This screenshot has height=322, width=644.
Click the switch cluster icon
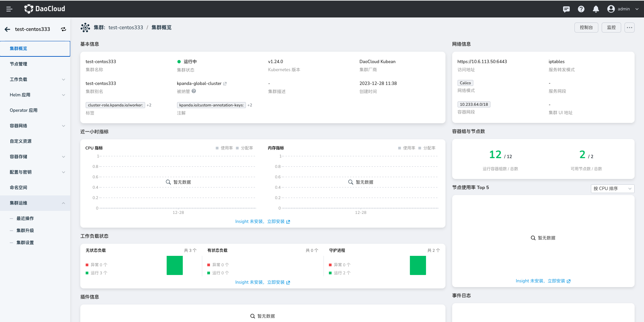[x=63, y=29]
